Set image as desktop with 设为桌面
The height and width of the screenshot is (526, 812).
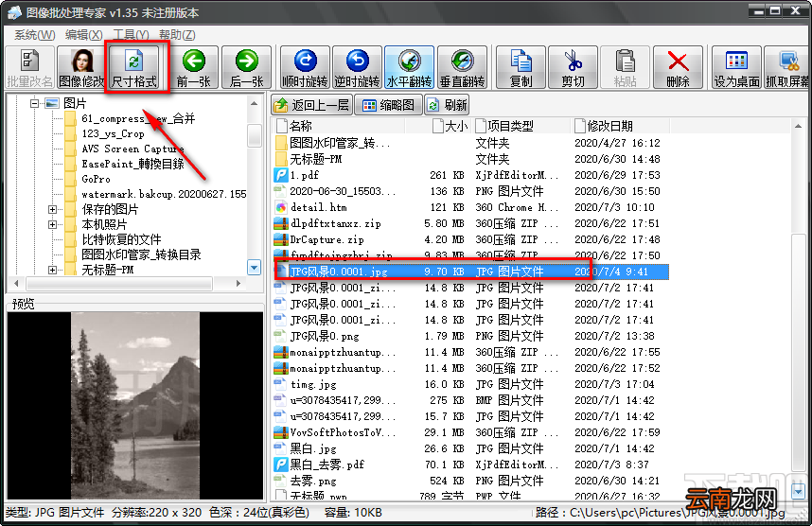coord(736,67)
